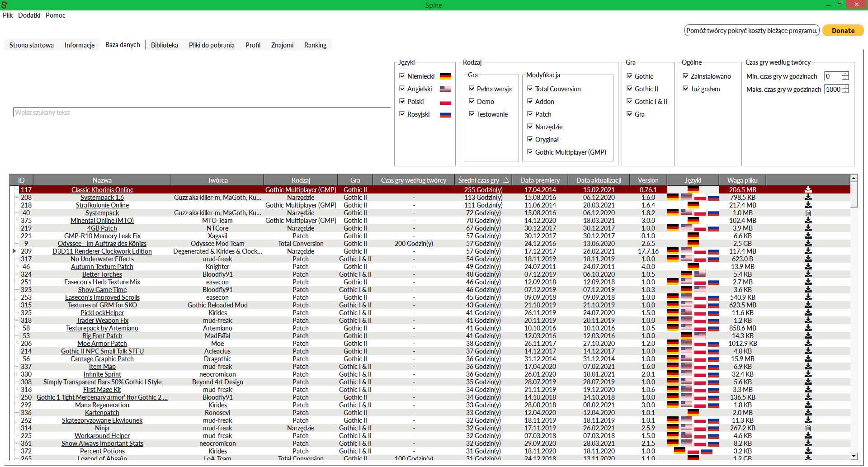
Task: Disable the Zainstalowano filter checkbox
Action: click(x=685, y=76)
